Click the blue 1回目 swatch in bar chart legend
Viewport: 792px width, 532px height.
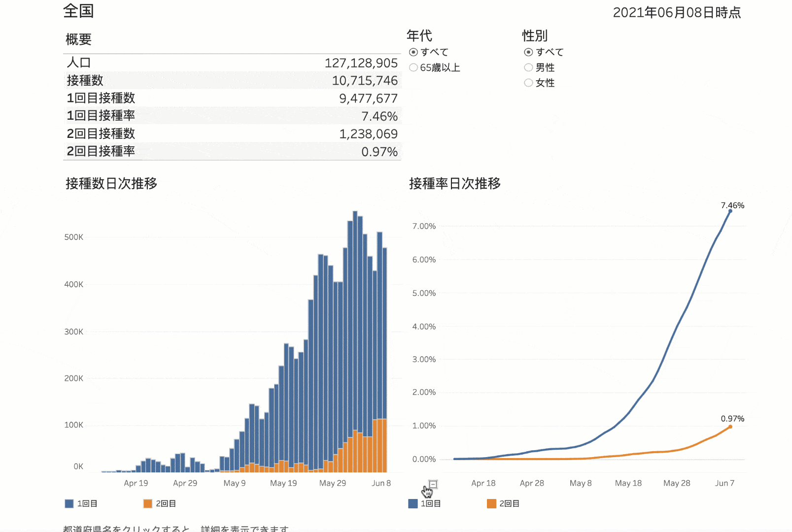69,503
